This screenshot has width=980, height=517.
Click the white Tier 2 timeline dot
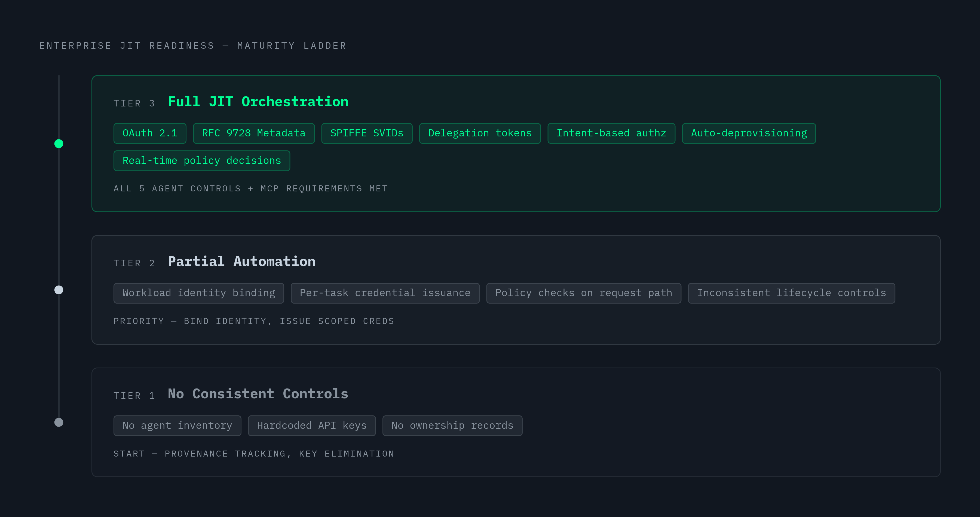pyautogui.click(x=59, y=290)
